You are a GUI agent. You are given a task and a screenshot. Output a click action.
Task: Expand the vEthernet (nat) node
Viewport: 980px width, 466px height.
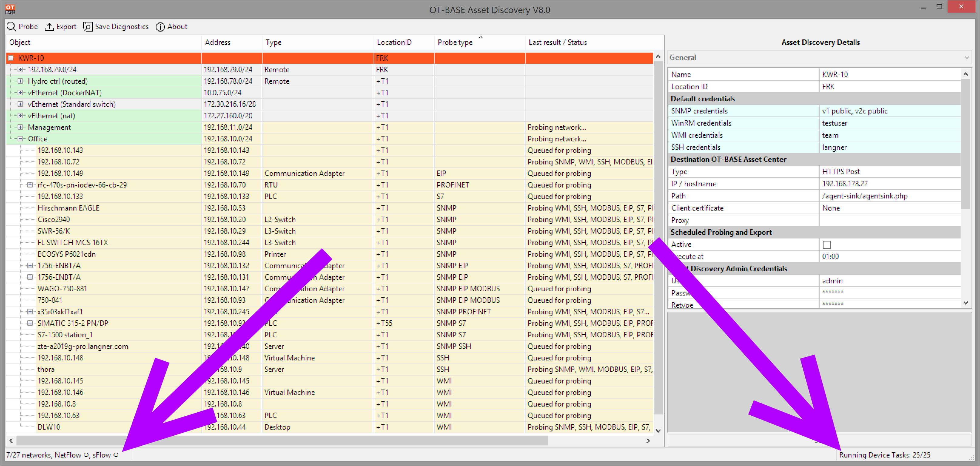point(21,115)
